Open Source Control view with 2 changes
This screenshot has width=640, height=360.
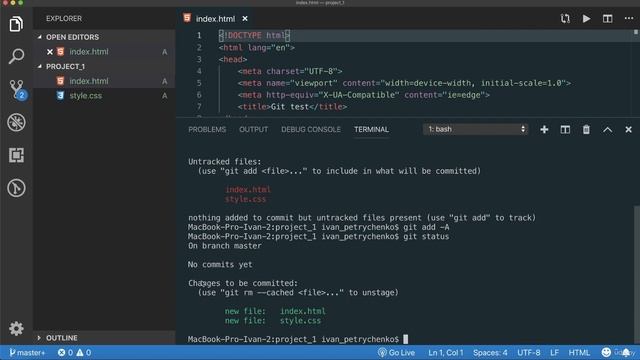[17, 89]
